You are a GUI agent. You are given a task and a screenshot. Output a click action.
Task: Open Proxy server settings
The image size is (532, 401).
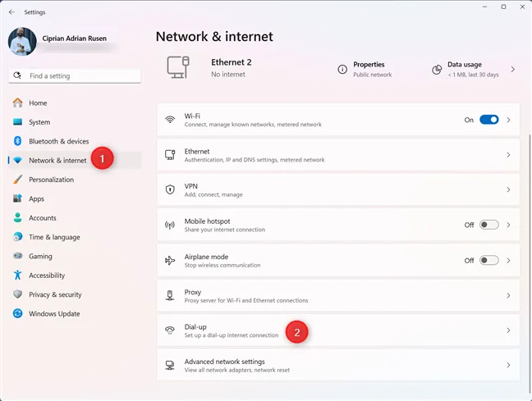tap(338, 295)
